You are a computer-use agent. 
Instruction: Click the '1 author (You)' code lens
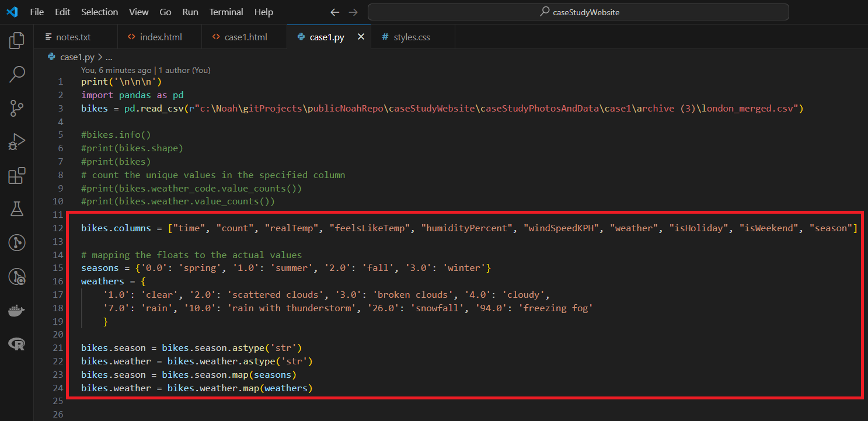[184, 70]
